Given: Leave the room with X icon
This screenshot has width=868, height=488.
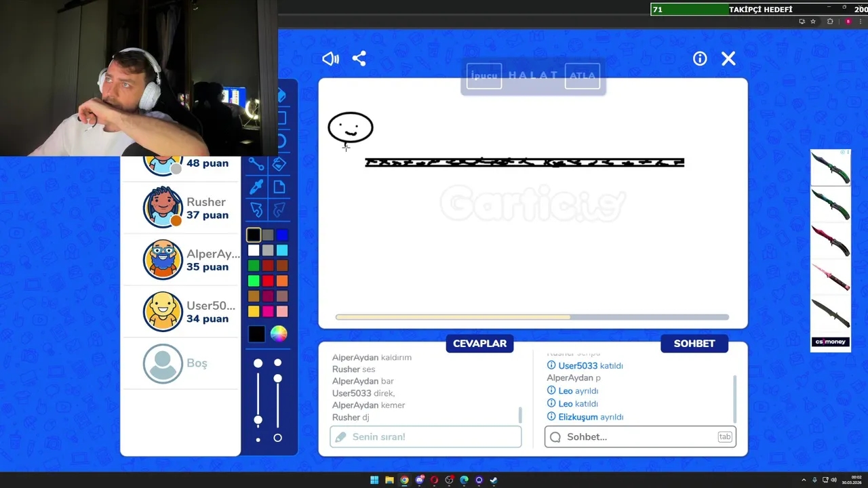Looking at the screenshot, I should tap(728, 59).
